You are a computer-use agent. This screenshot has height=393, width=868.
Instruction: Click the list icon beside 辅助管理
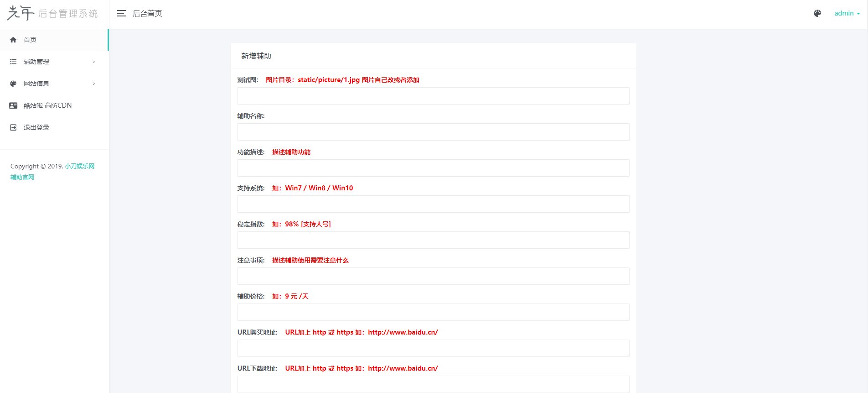coord(13,62)
